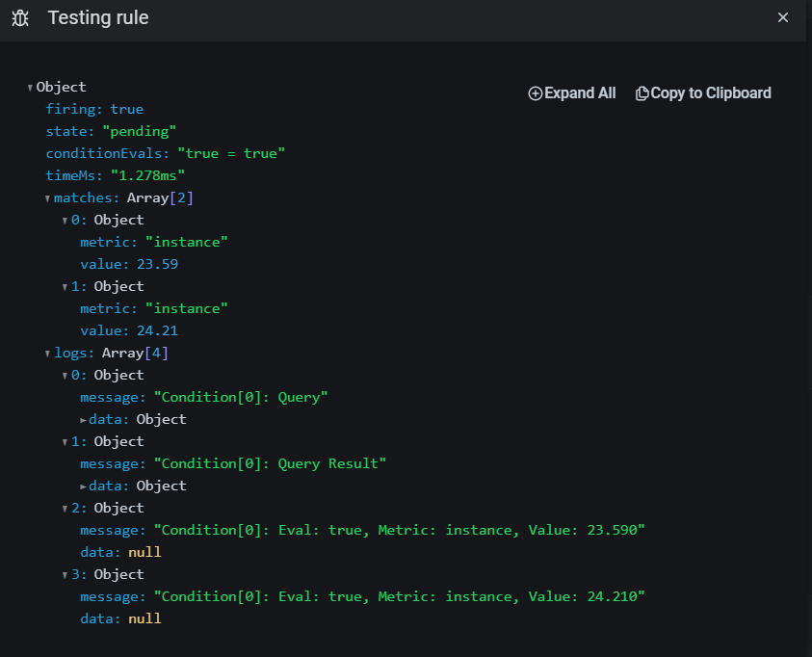This screenshot has height=657, width=812.
Task: Click the value 23.59 entry
Action: (129, 265)
